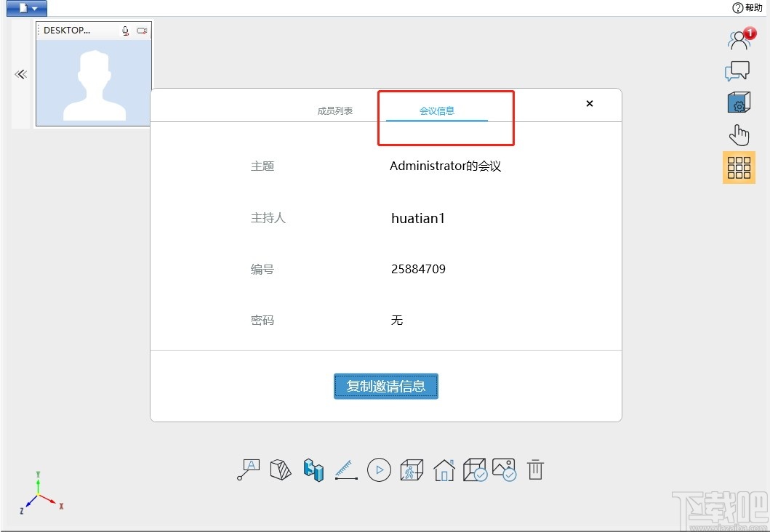
Task: Toggle the grid layout view button
Action: tap(739, 168)
